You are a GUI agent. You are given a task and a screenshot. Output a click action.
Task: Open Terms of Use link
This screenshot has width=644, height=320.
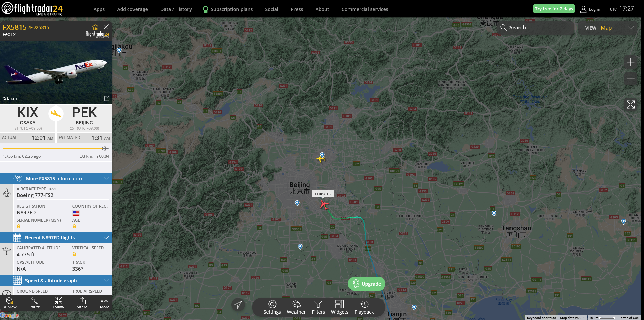pos(629,318)
